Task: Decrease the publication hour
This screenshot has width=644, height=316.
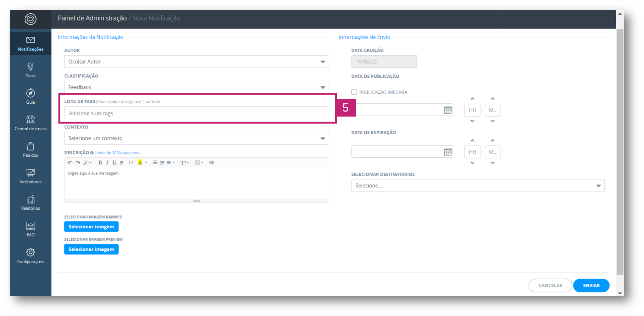Action: point(472,121)
